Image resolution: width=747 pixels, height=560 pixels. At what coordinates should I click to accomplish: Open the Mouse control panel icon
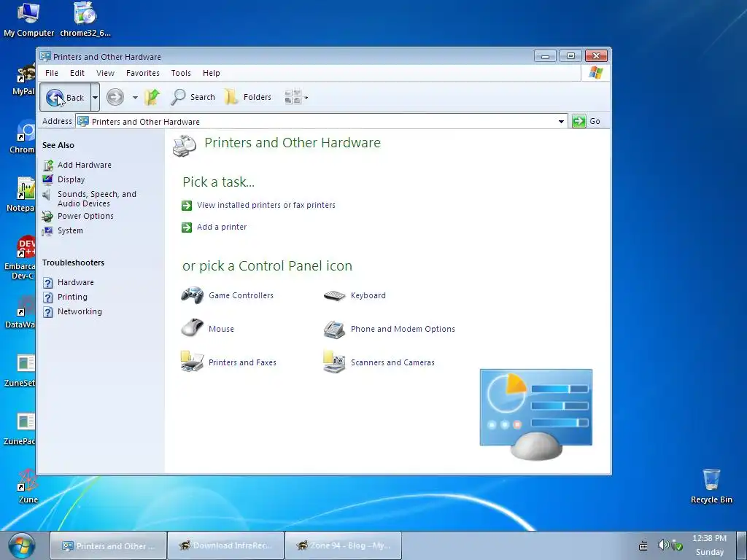[193, 328]
